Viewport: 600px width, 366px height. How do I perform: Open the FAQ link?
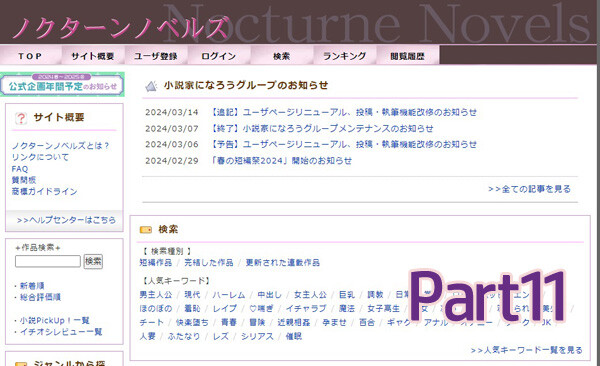[x=20, y=169]
